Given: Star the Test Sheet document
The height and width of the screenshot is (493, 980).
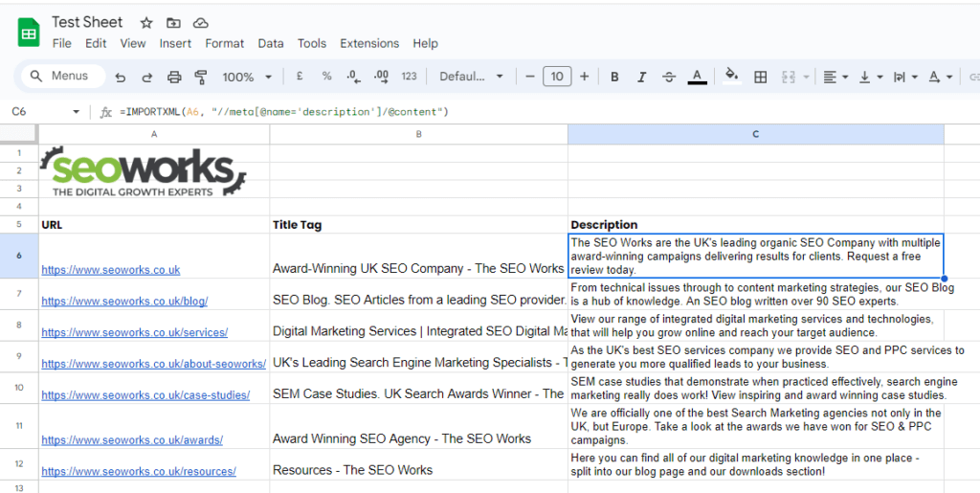Looking at the screenshot, I should tap(146, 23).
